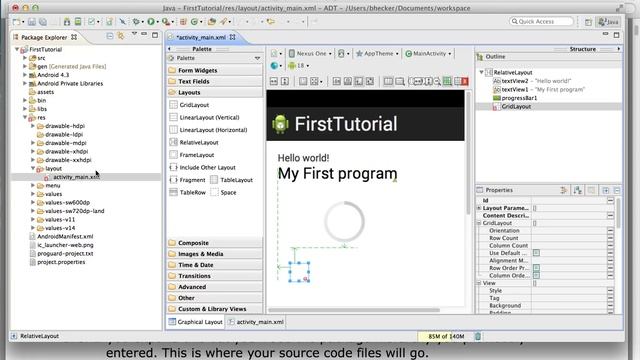
Task: Click the Open Perspective icon
Action: pyautogui.click(x=588, y=22)
